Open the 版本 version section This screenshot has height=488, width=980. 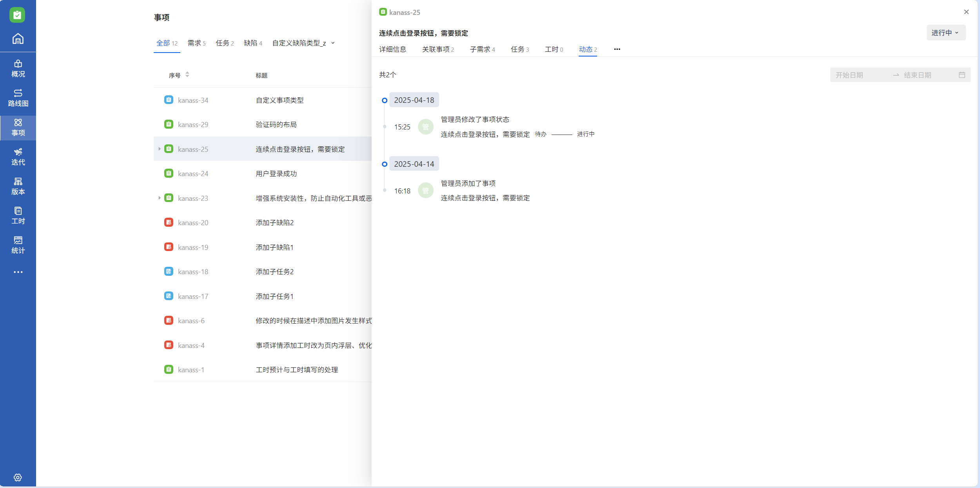click(18, 186)
